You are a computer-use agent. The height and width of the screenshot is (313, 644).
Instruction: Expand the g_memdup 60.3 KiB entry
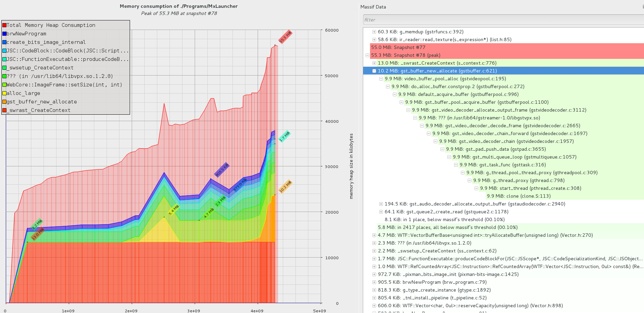point(374,32)
